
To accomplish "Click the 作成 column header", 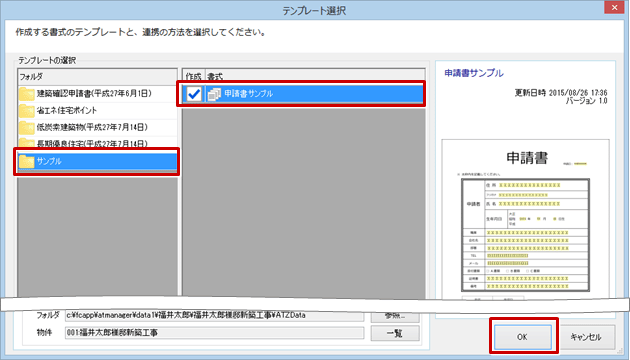I will click(194, 76).
